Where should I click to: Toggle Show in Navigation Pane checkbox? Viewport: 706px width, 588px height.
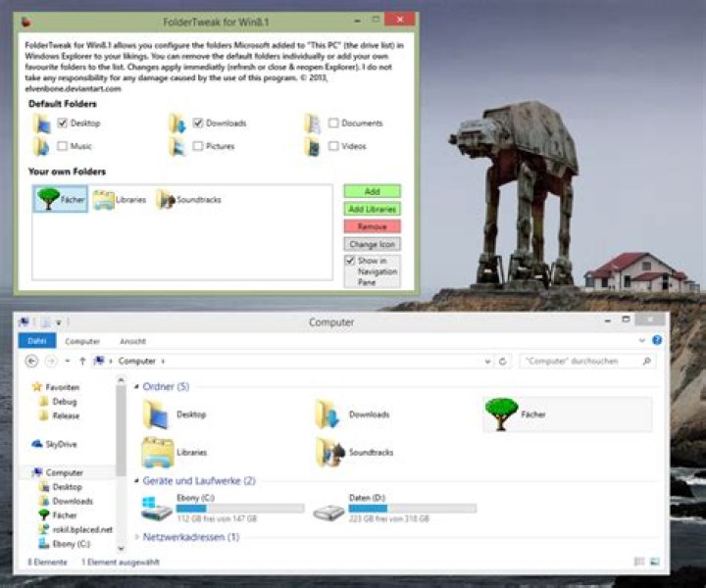[x=350, y=261]
